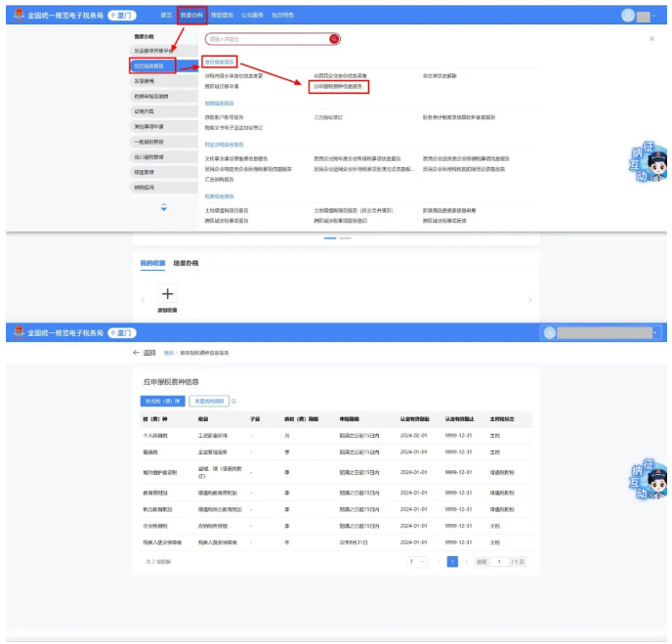The image size is (672, 644).
Task: Click the red magnifier search icon
Action: (x=334, y=39)
